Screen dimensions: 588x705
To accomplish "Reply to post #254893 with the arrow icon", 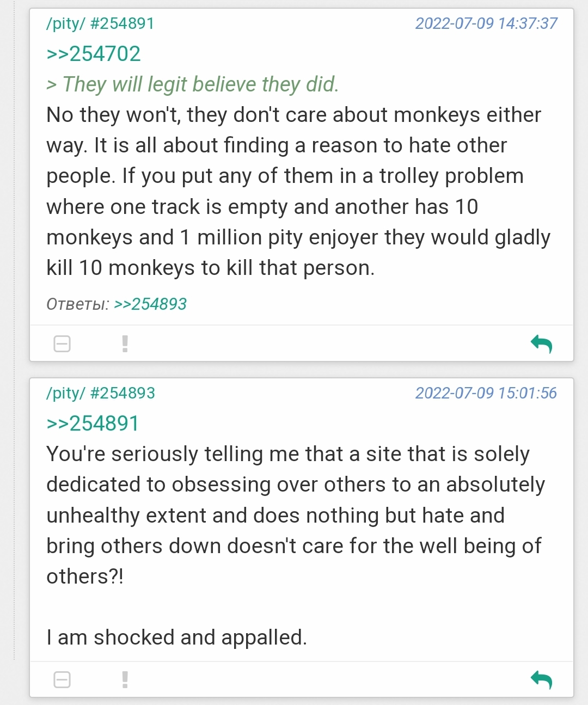I will [x=541, y=679].
